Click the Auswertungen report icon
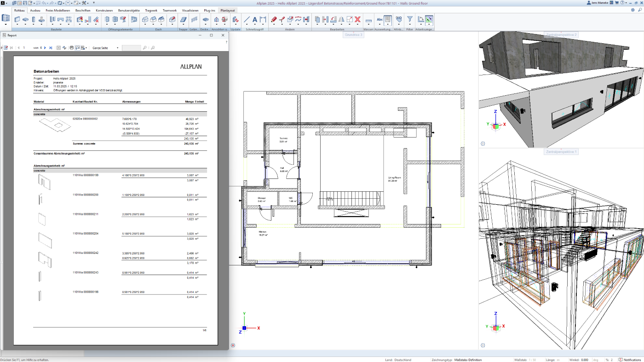This screenshot has width=644, height=362. coord(388,19)
